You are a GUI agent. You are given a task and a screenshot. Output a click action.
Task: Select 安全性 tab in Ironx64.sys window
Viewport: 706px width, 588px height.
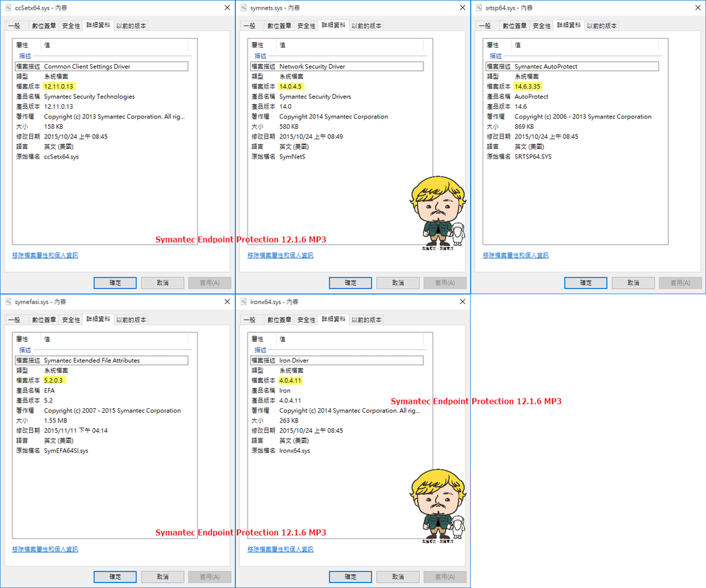(306, 320)
